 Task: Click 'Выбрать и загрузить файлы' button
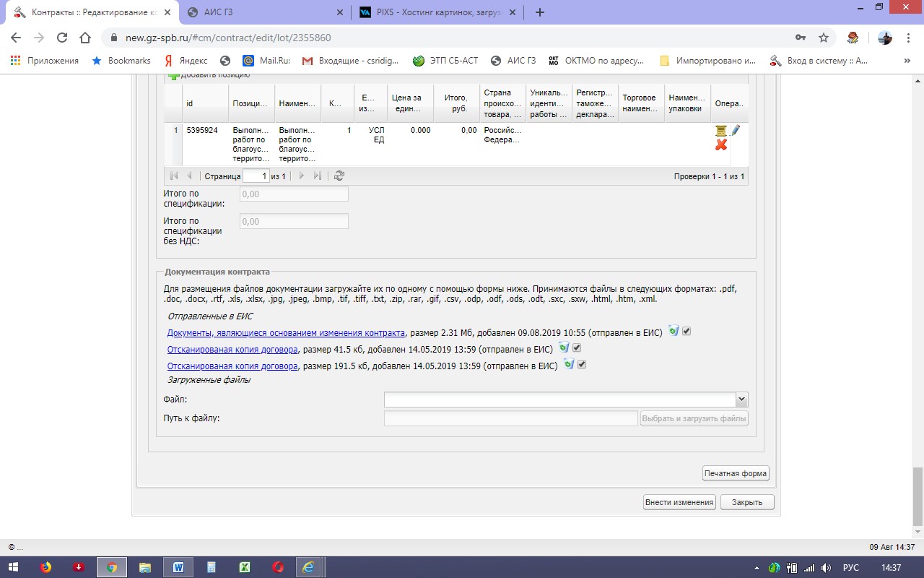coord(694,418)
